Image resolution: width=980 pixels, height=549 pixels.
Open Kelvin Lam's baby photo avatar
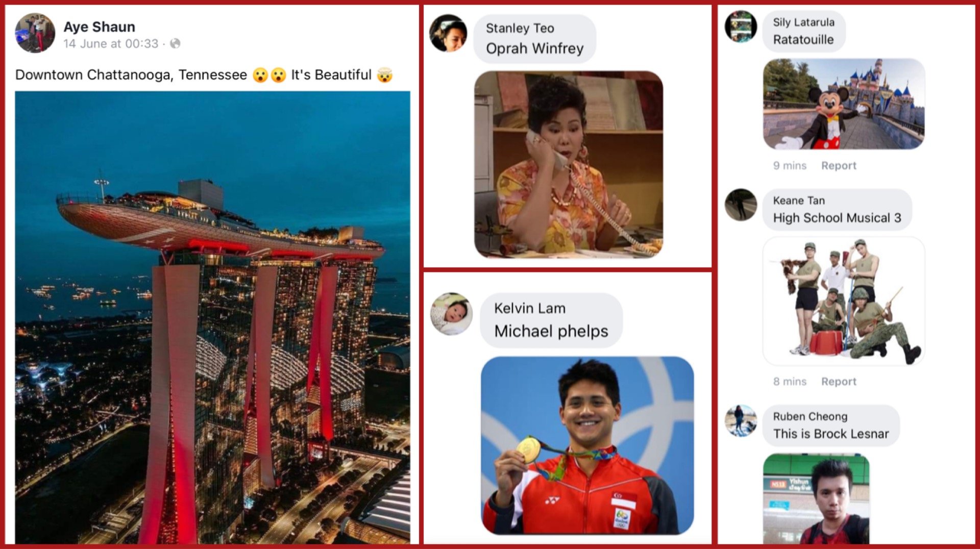click(451, 313)
